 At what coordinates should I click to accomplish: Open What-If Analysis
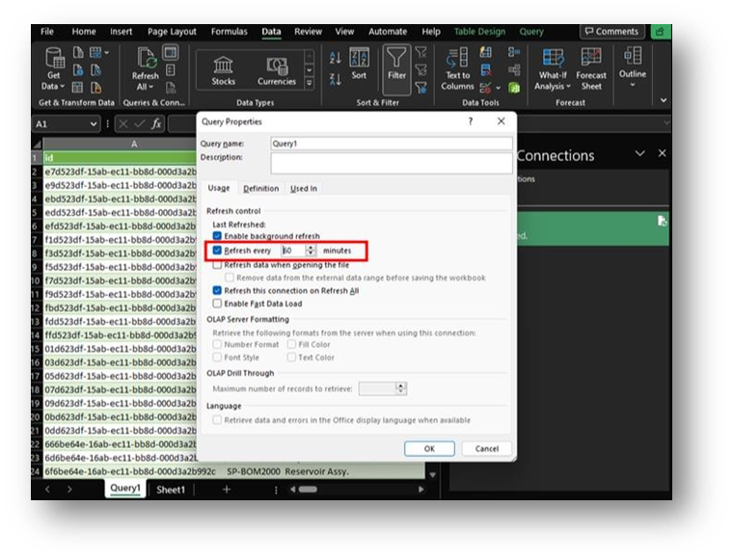553,69
